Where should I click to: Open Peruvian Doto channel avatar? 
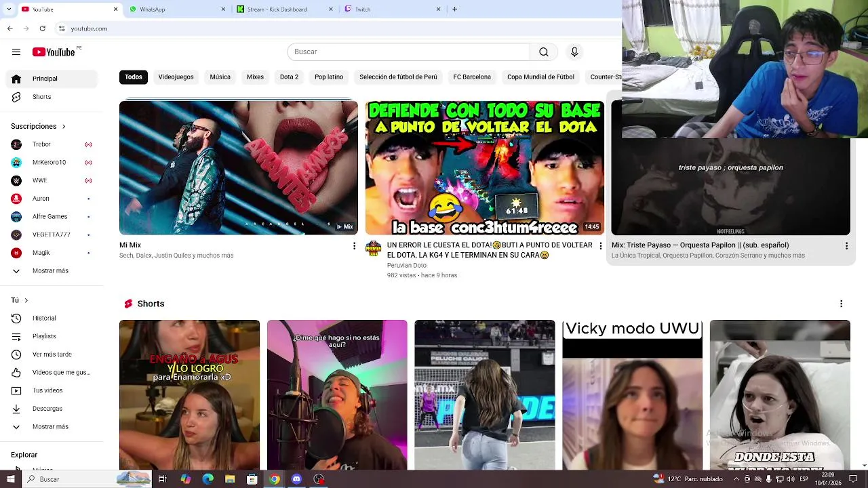373,248
